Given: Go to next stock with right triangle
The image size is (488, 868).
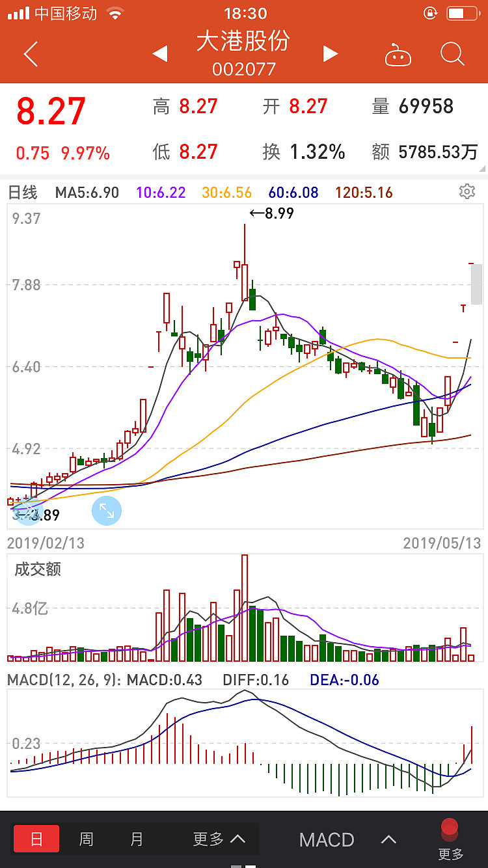Looking at the screenshot, I should [331, 54].
